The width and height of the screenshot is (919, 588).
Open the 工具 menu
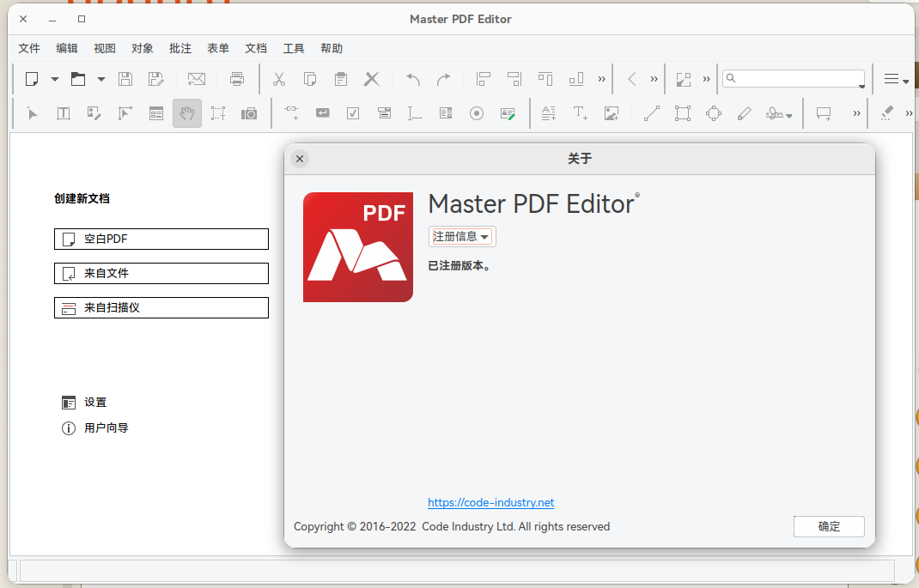pos(294,49)
